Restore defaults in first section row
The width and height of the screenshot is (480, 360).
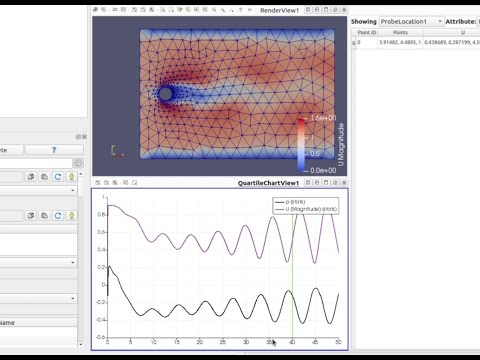[58, 177]
